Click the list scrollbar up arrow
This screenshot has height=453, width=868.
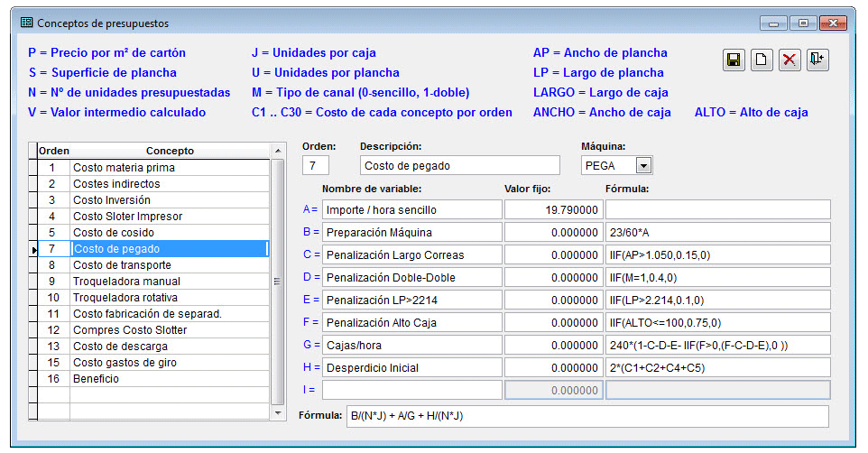coord(278,151)
